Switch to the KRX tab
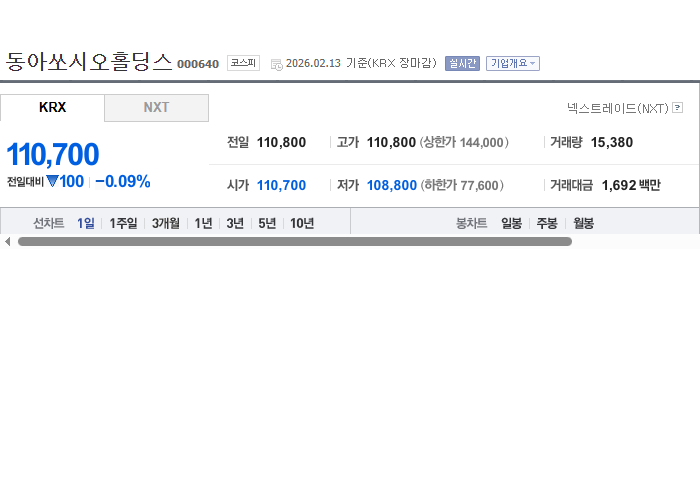This screenshot has width=700, height=490. (x=52, y=108)
